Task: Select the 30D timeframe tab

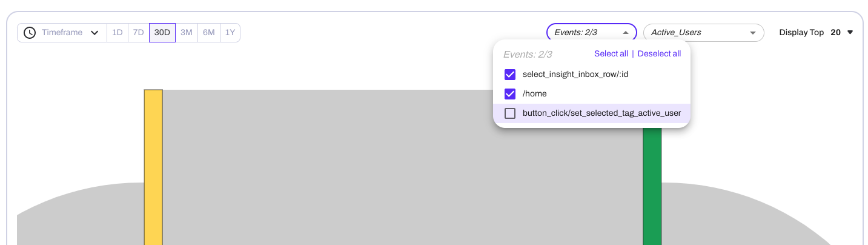Action: (162, 33)
